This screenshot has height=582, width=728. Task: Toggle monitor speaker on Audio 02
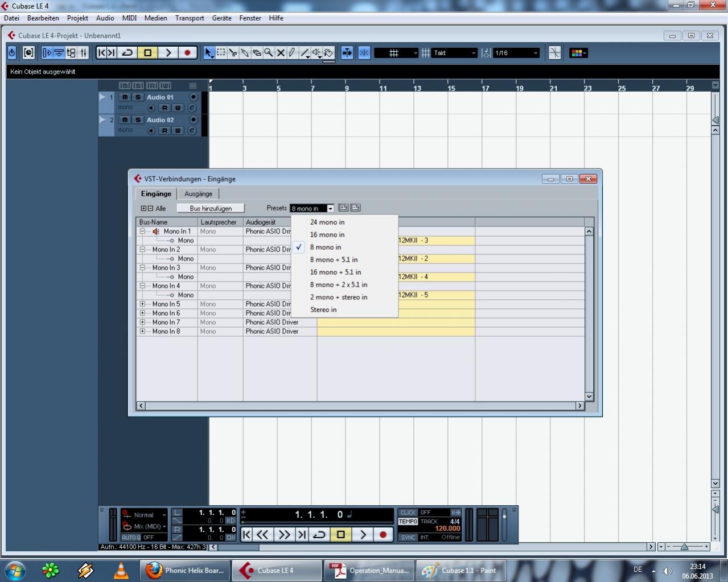[151, 130]
